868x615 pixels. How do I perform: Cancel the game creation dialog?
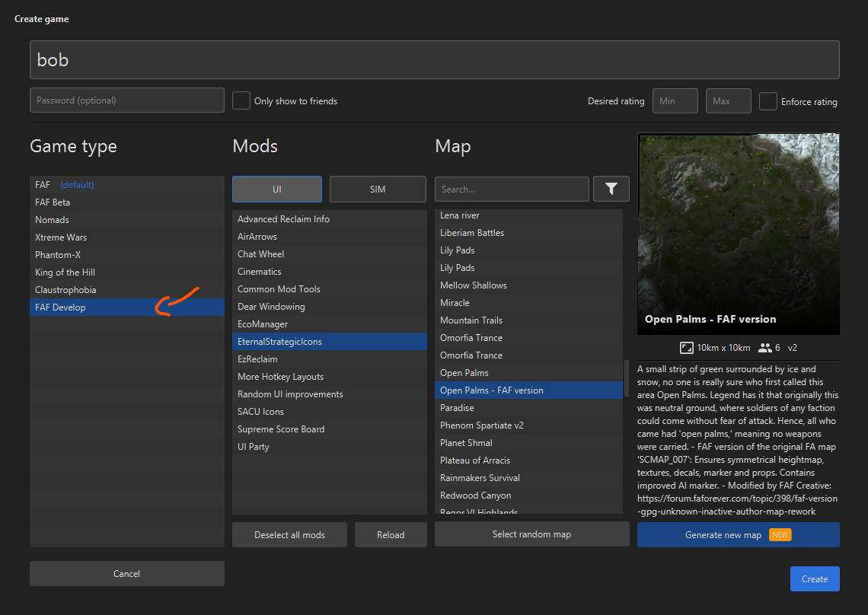click(126, 573)
